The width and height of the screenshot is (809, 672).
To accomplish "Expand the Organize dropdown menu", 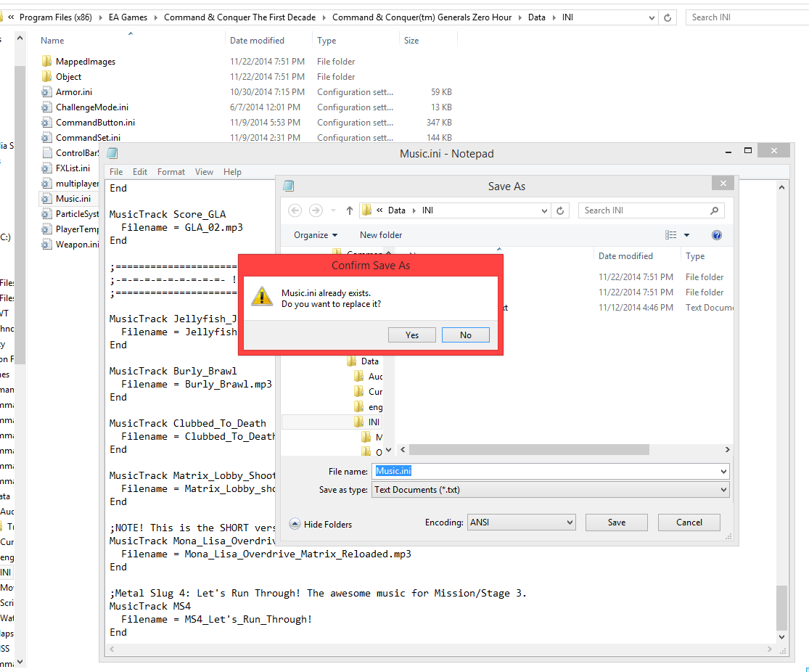I will coord(316,235).
